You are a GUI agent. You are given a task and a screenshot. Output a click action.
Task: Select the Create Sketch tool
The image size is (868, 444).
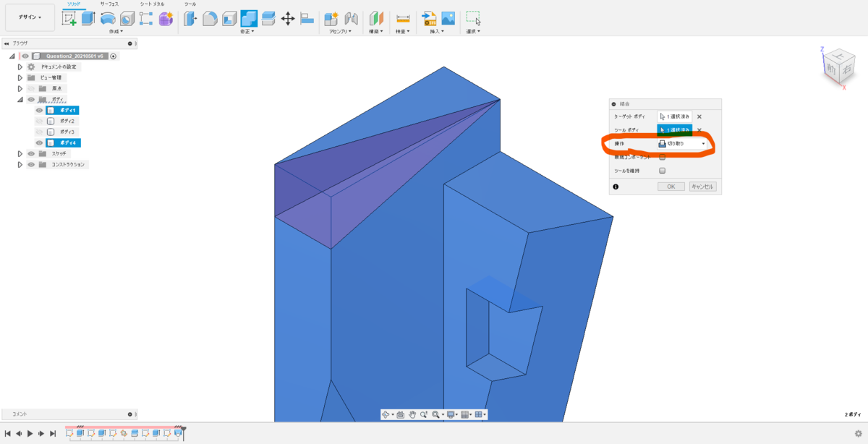tap(69, 19)
